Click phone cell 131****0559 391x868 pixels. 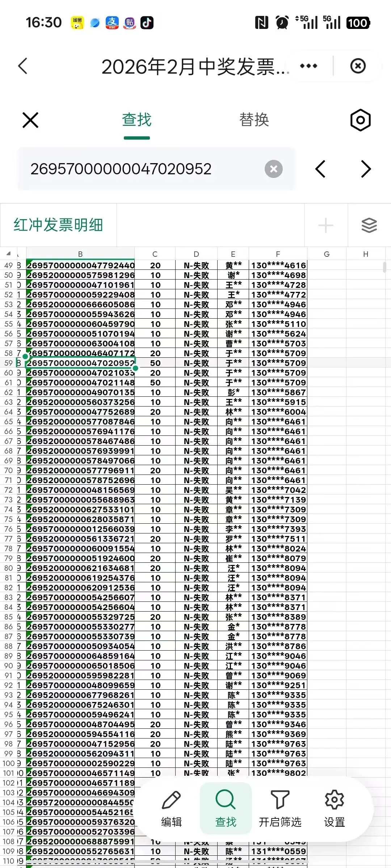(x=278, y=851)
